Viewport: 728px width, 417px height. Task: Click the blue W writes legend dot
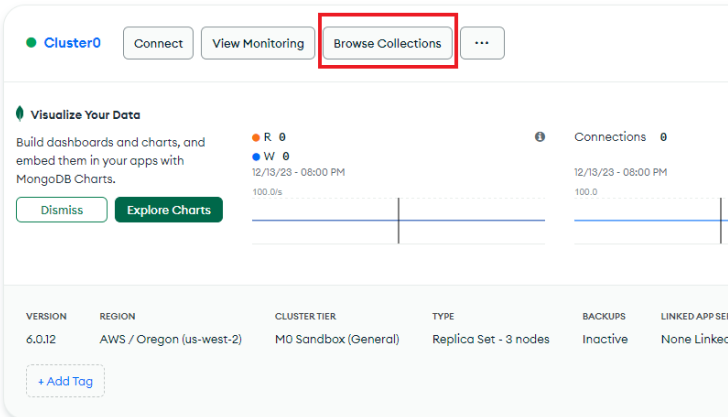point(256,156)
